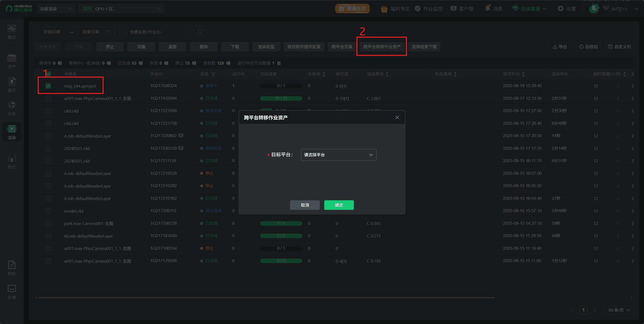Open the 目标平台 请选择平台 dropdown
The height and width of the screenshot is (324, 644).
338,155
